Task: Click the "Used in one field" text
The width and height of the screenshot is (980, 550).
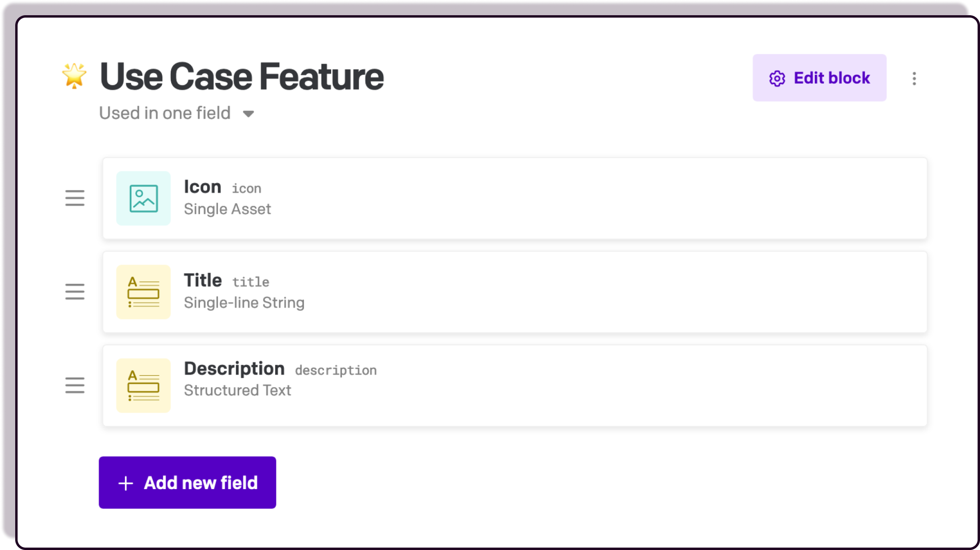Action: [165, 113]
